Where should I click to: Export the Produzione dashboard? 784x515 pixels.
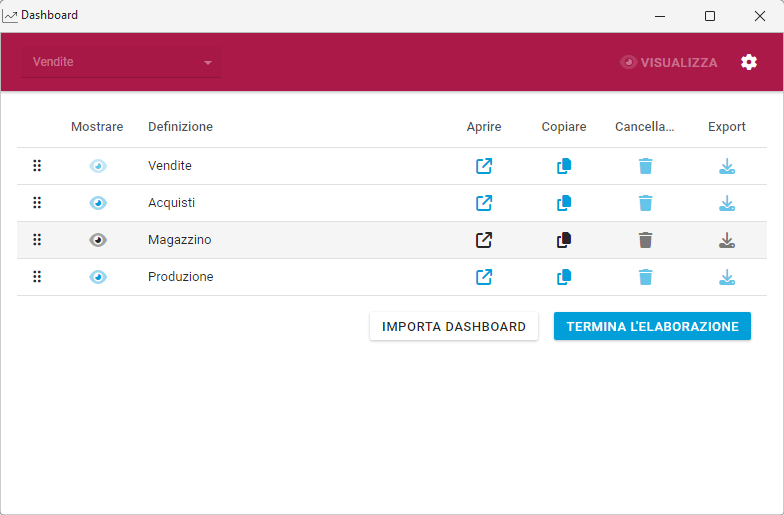click(727, 277)
